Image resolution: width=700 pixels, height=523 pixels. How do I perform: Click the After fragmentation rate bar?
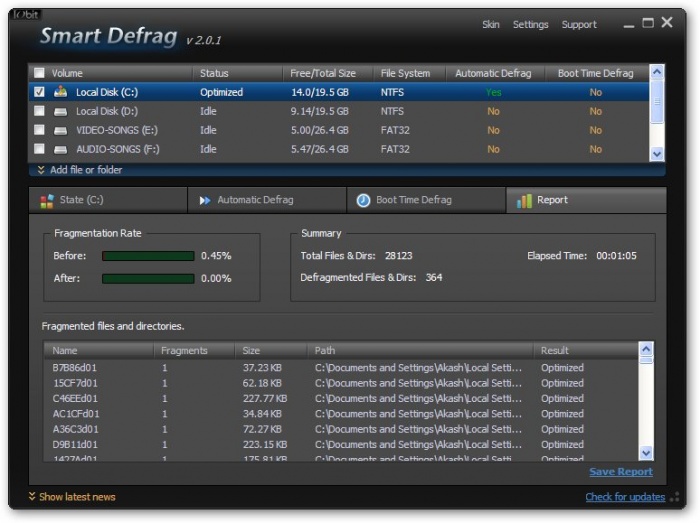pos(148,278)
